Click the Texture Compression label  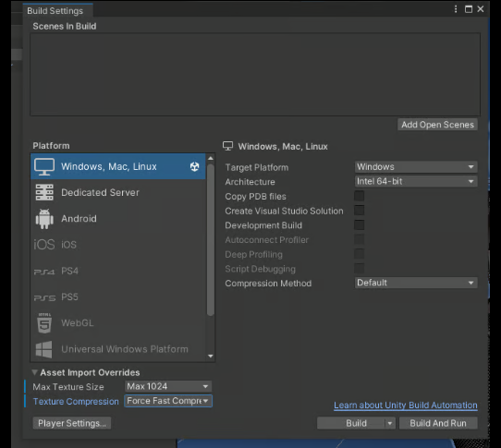pyautogui.click(x=76, y=402)
